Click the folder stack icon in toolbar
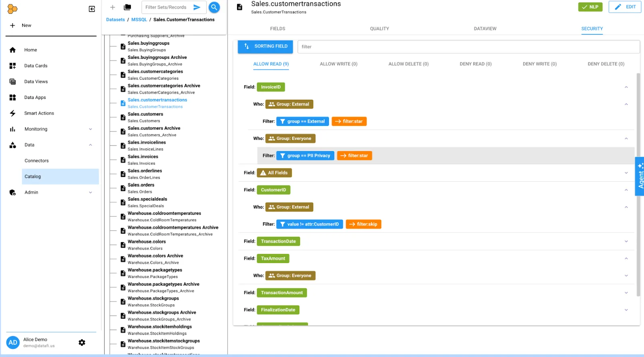Screen dimensions: 644x357 click(128, 7)
